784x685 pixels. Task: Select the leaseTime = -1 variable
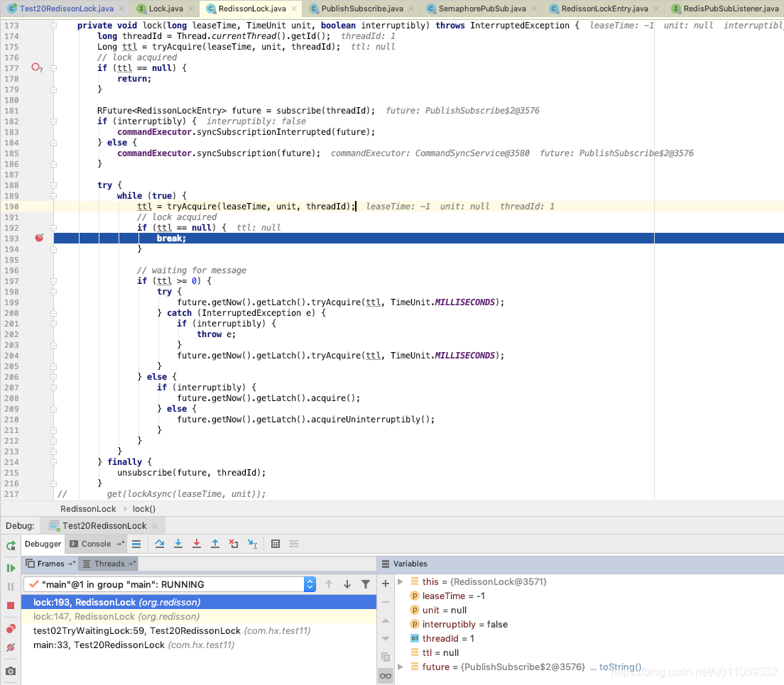pyautogui.click(x=454, y=596)
